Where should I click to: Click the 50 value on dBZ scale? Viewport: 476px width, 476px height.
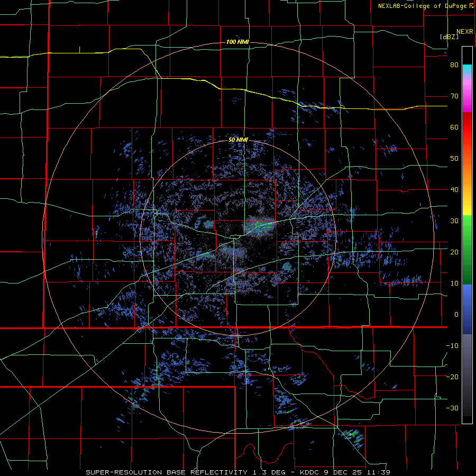pyautogui.click(x=454, y=159)
